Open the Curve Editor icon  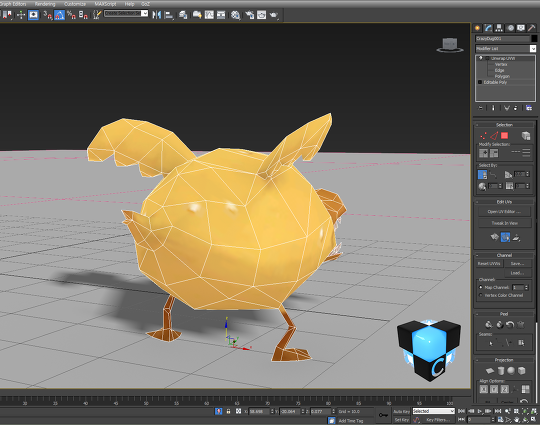(x=209, y=15)
